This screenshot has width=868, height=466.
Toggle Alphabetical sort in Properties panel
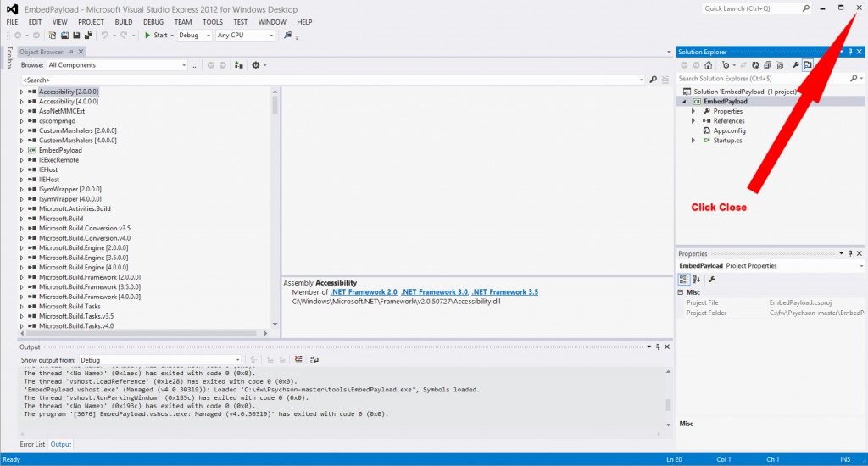click(x=697, y=280)
